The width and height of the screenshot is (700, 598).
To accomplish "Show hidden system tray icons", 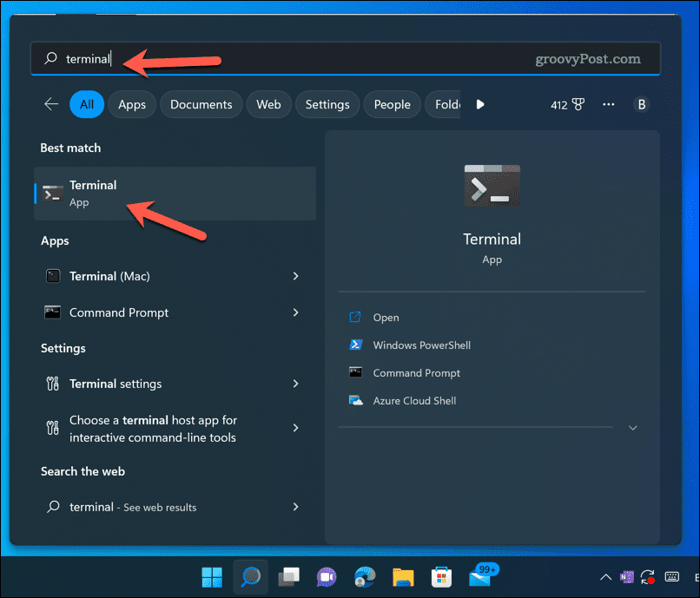I will (605, 577).
